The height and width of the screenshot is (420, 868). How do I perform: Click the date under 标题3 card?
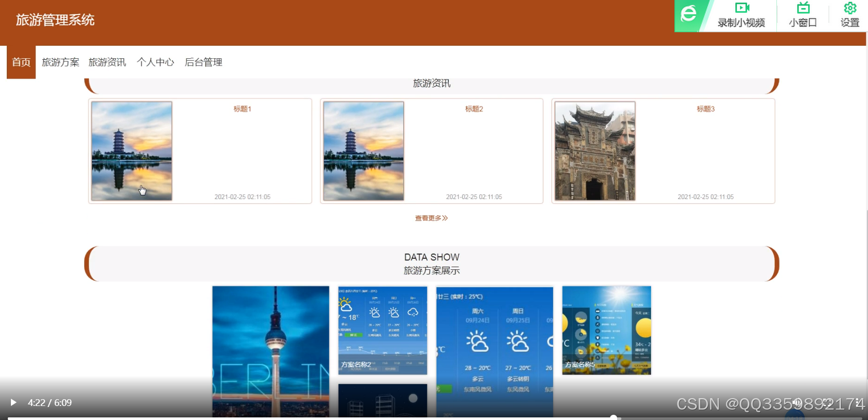tap(706, 197)
